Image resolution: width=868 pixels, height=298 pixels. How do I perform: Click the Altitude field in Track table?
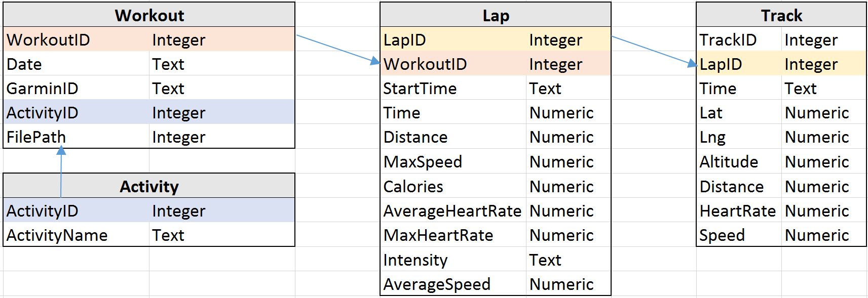point(739,162)
